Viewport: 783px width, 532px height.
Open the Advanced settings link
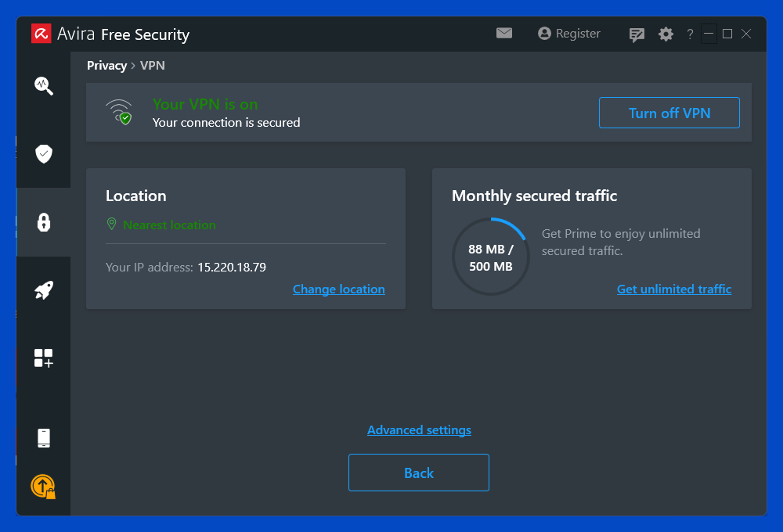coord(419,430)
